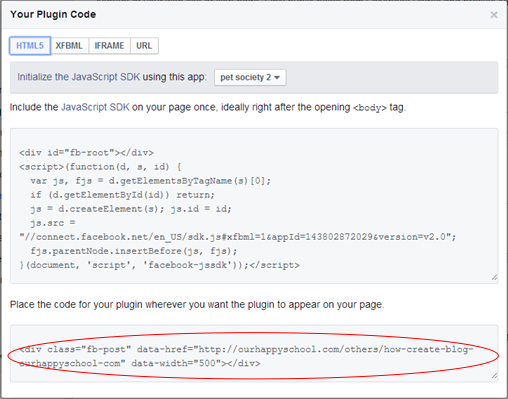508x399 pixels.
Task: Click the "}(document, 'script', 'facebook-jssdk'))" line
Action: (159, 265)
